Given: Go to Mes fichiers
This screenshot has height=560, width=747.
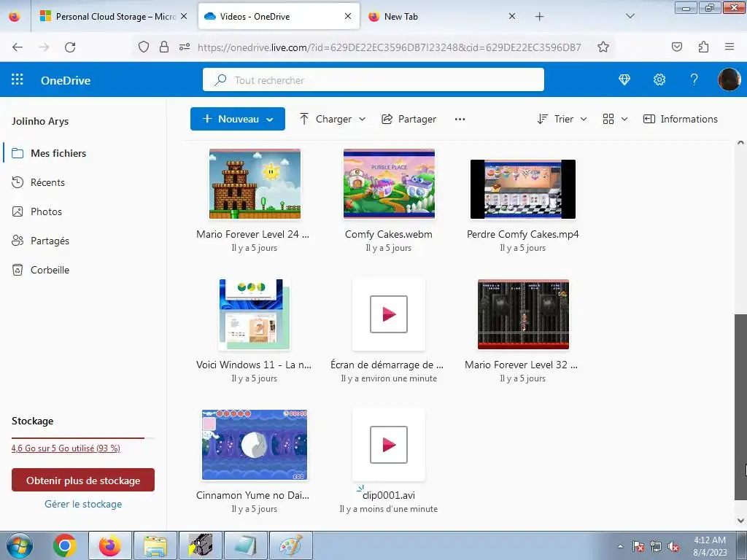Looking at the screenshot, I should coord(58,153).
